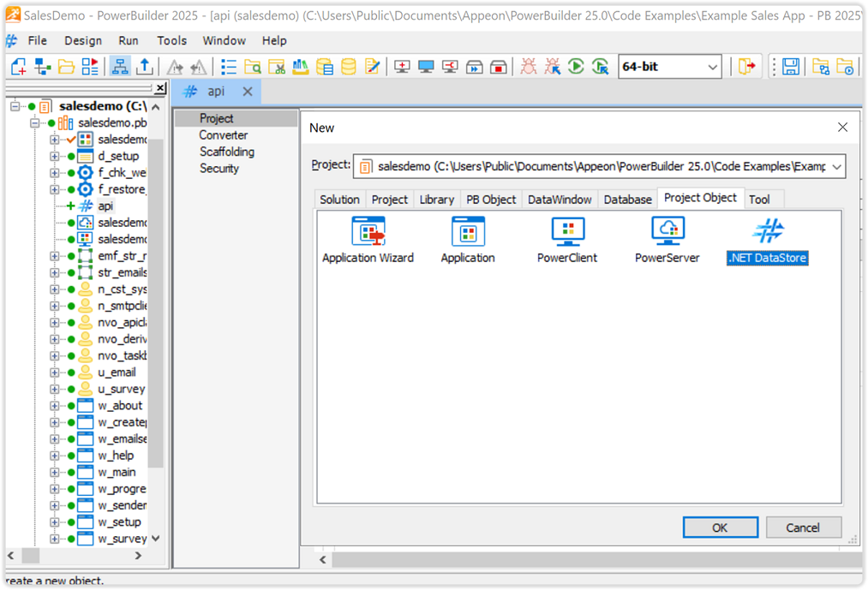Select the Application Wizard icon

tap(368, 231)
